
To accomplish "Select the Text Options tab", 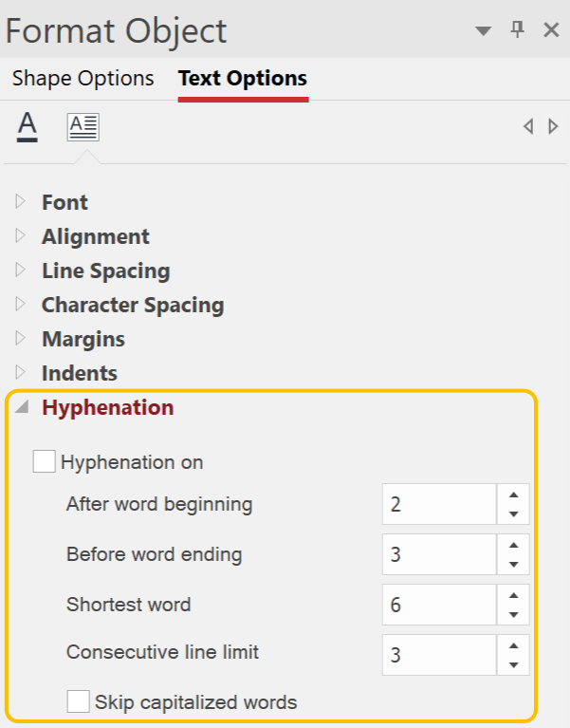I will pos(243,78).
